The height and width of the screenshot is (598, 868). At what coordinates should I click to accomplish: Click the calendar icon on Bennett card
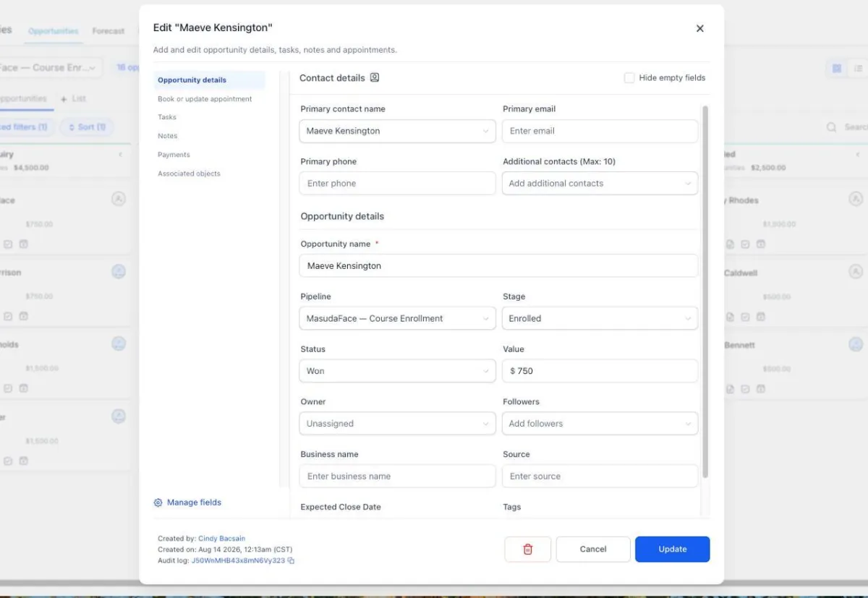[x=760, y=389]
